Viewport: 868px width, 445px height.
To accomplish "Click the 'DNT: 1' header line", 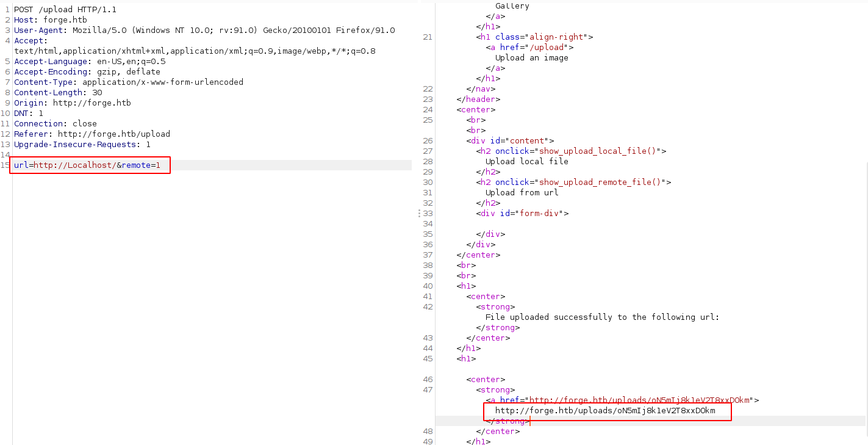I will tap(29, 114).
